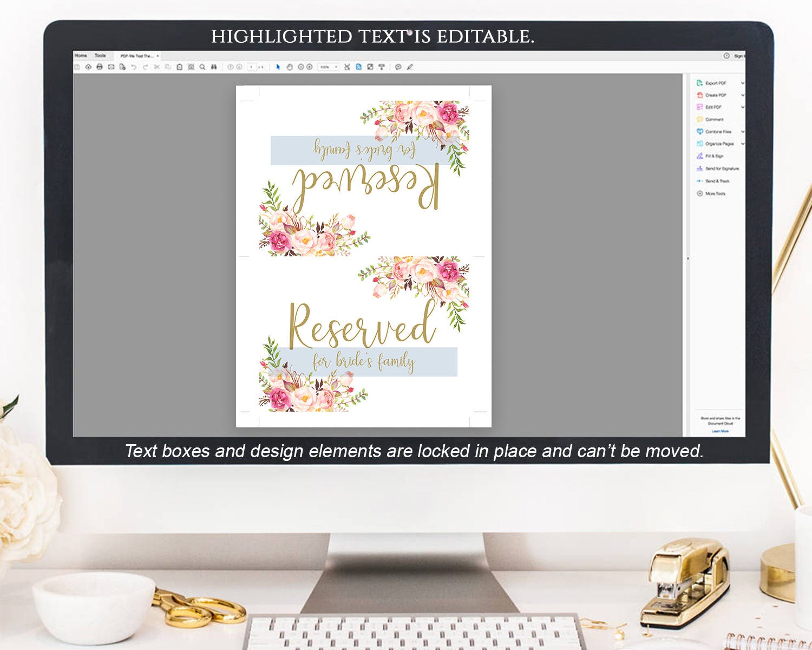Expand the Combine Files dropdown
This screenshot has width=812, height=650.
point(743,132)
